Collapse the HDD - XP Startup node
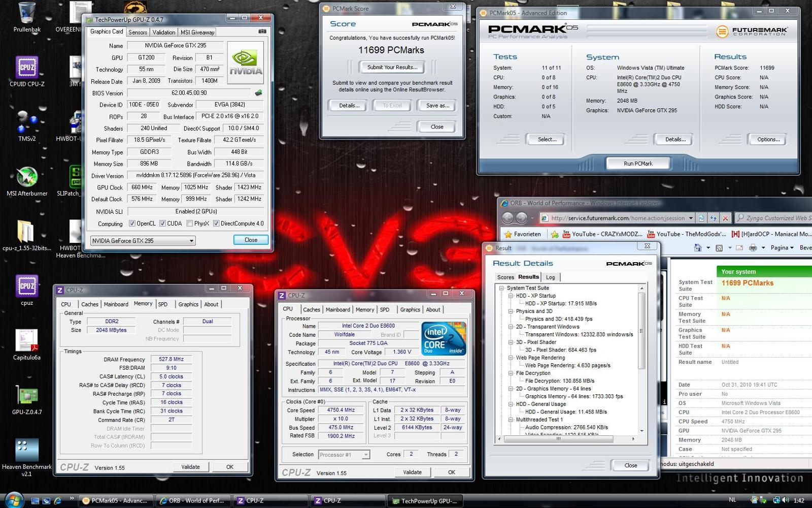 (x=511, y=296)
